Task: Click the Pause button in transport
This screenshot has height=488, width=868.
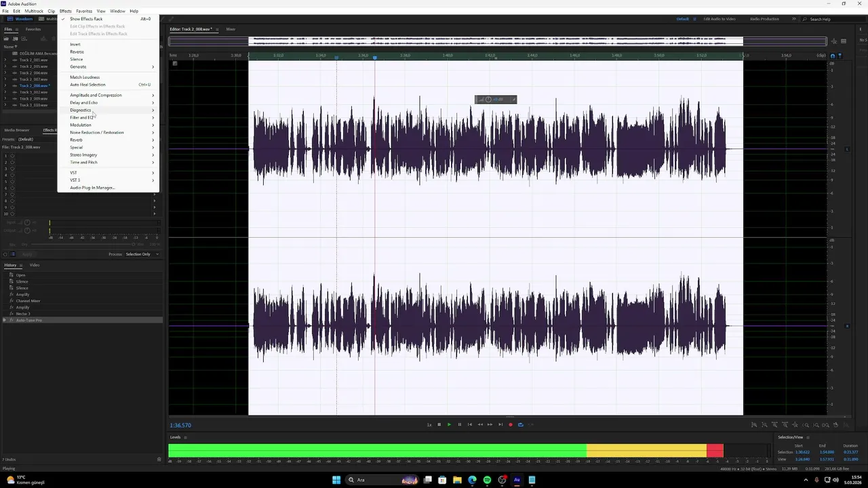Action: click(459, 425)
